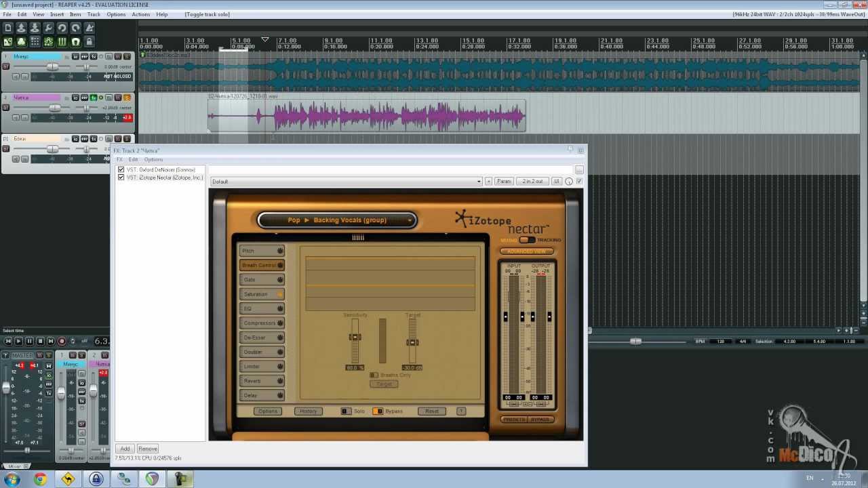Open the Insert menu
Image resolution: width=868 pixels, height=488 pixels.
pyautogui.click(x=57, y=14)
